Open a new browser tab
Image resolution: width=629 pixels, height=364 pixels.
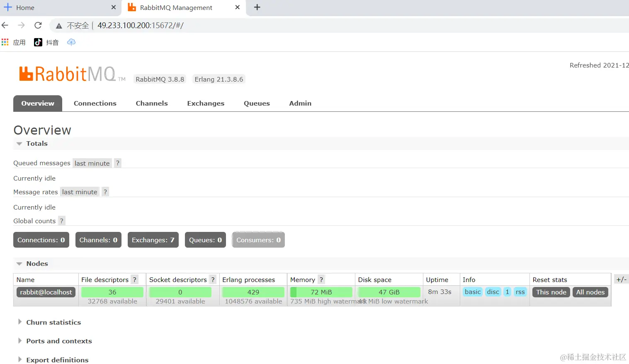pyautogui.click(x=257, y=7)
